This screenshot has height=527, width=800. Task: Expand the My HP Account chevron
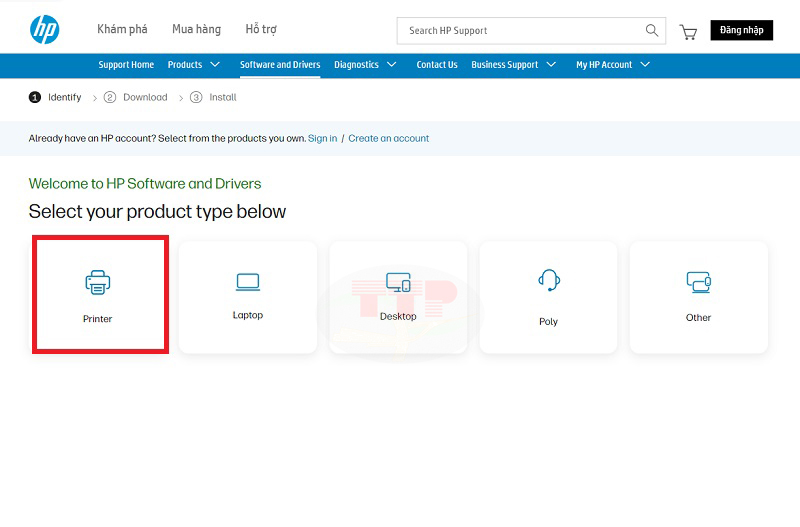click(645, 64)
